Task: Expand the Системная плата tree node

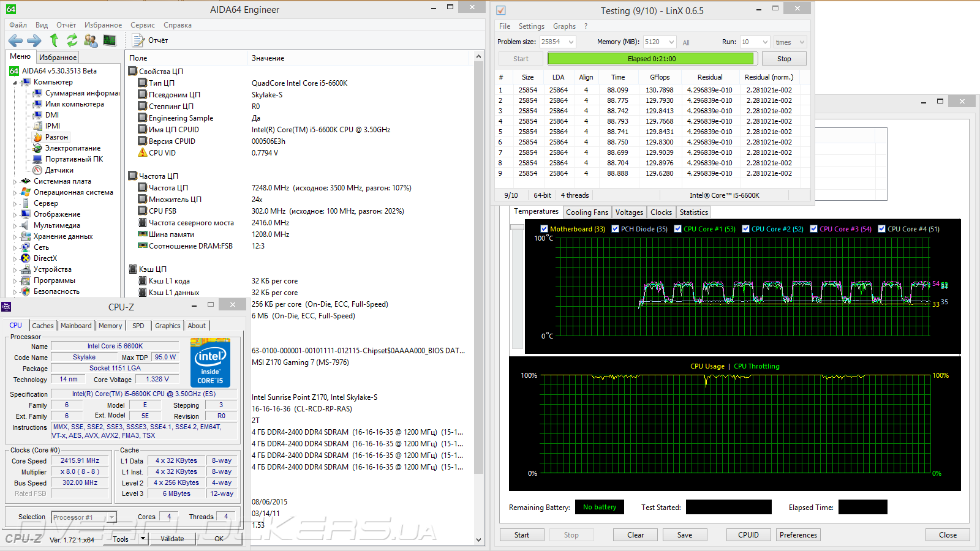Action: [x=15, y=181]
